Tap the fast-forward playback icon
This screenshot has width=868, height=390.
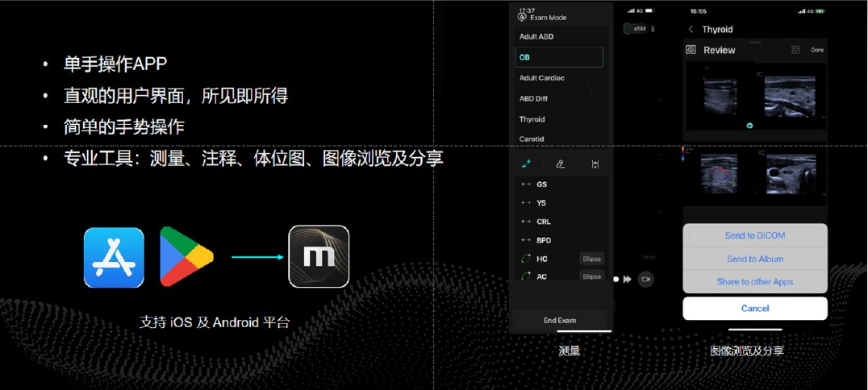click(627, 279)
